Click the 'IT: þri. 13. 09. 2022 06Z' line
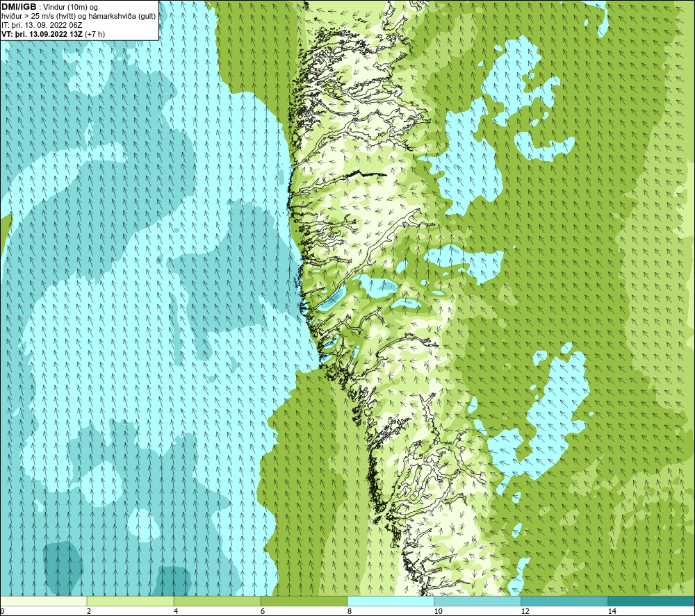 pos(42,25)
